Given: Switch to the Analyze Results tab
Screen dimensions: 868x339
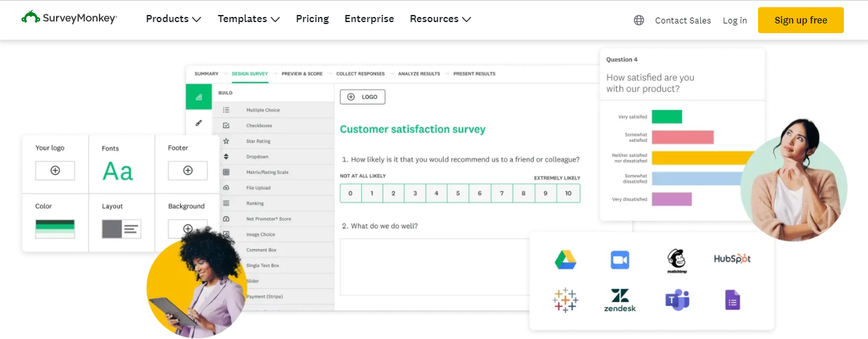Looking at the screenshot, I should pyautogui.click(x=419, y=74).
